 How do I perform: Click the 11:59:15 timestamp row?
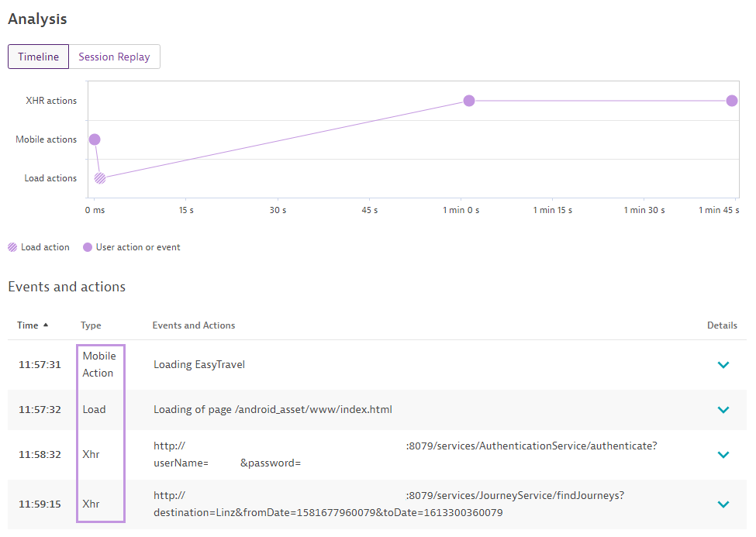[x=40, y=504]
